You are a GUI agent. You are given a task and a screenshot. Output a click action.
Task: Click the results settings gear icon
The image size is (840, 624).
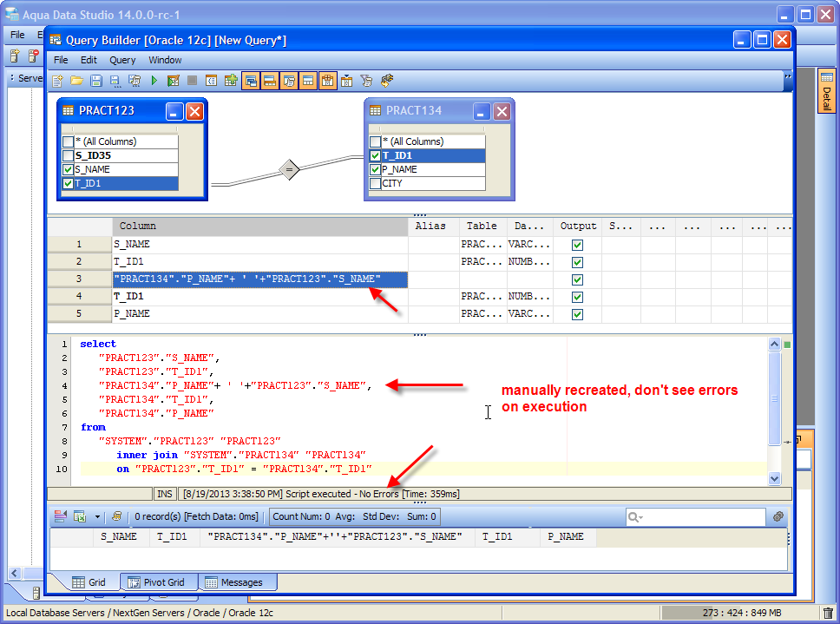pos(778,516)
